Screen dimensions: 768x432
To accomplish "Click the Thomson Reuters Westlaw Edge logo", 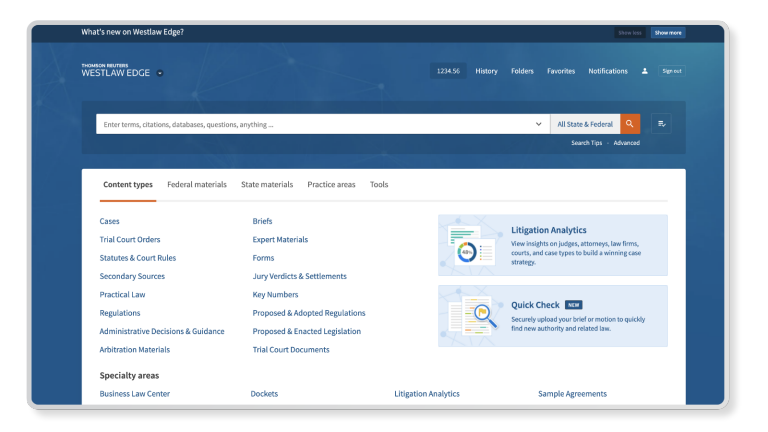I will click(115, 70).
